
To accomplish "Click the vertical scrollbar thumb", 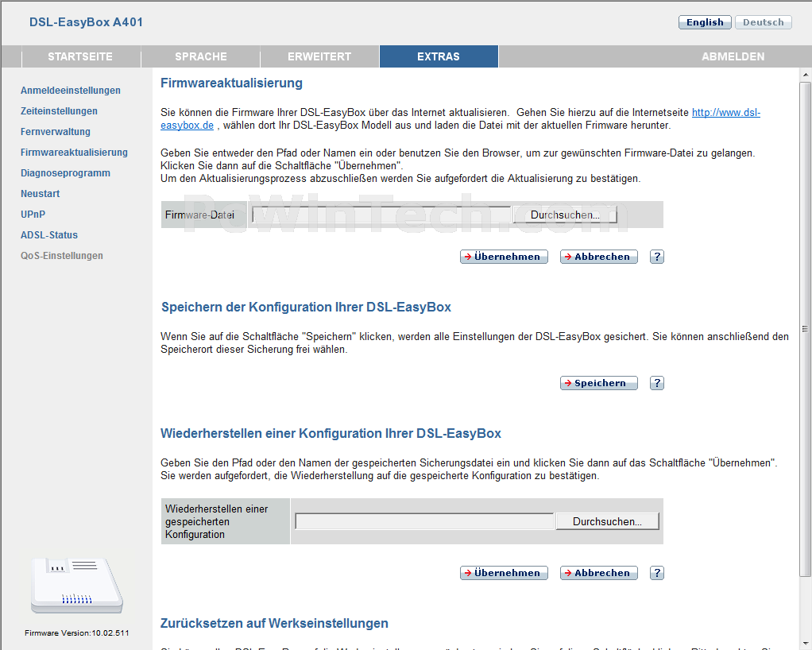I will point(806,329).
